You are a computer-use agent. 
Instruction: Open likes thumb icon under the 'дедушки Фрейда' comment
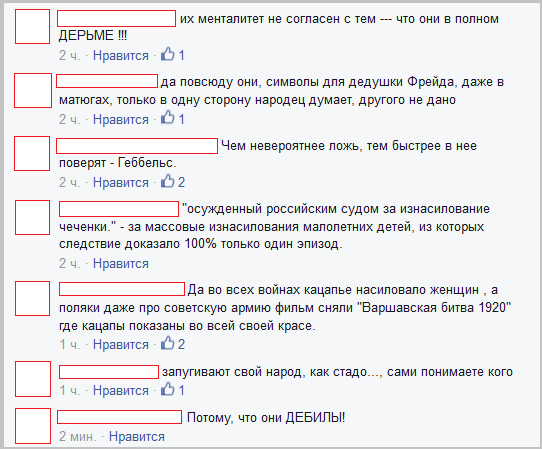(168, 118)
